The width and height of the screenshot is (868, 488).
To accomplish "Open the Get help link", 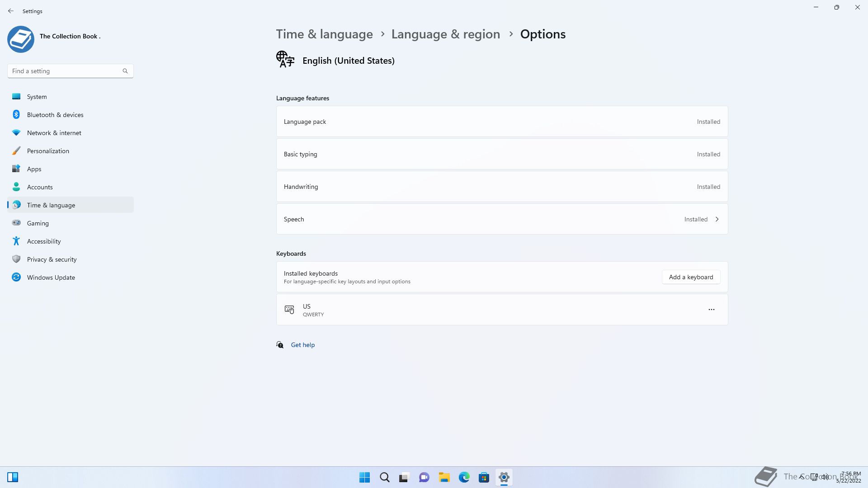I will tap(302, 345).
